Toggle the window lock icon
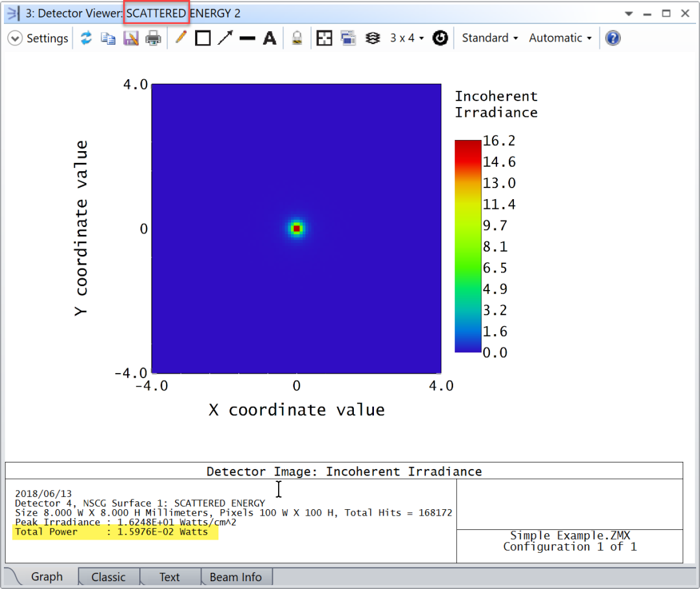700x589 pixels. coord(296,38)
